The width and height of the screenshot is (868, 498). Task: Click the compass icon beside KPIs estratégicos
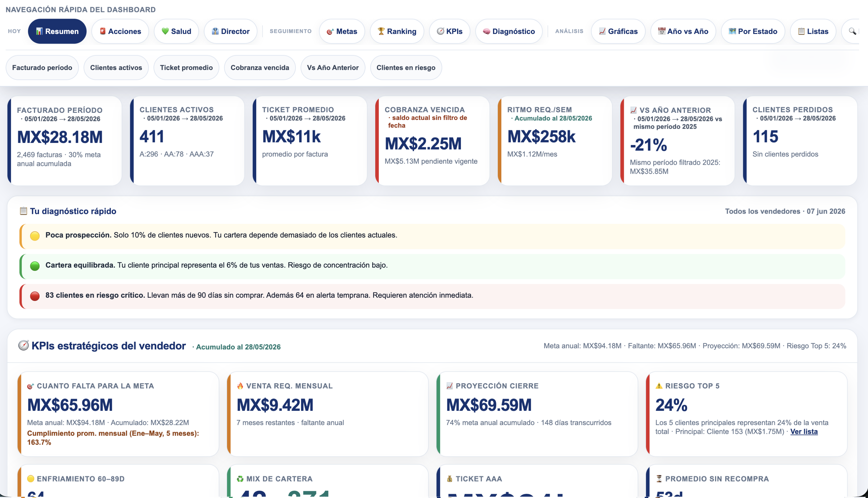pyautogui.click(x=23, y=346)
